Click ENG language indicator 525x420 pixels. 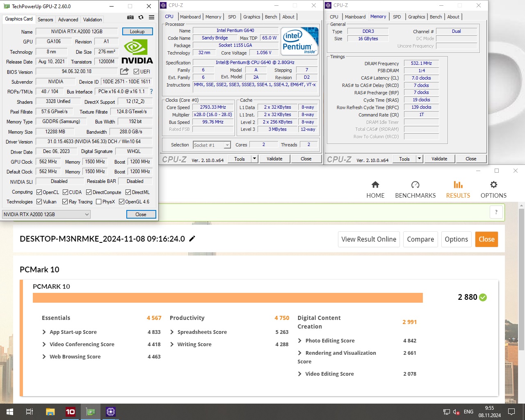468,412
